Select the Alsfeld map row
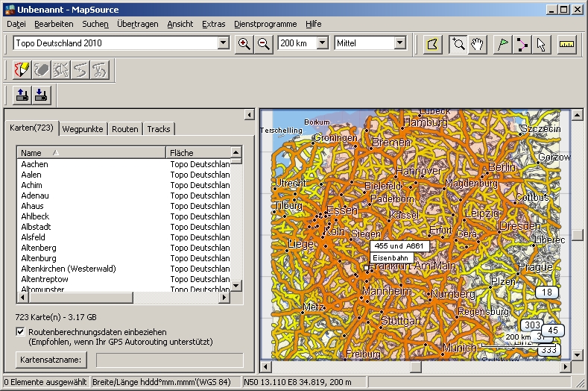588x391 pixels. (x=124, y=237)
